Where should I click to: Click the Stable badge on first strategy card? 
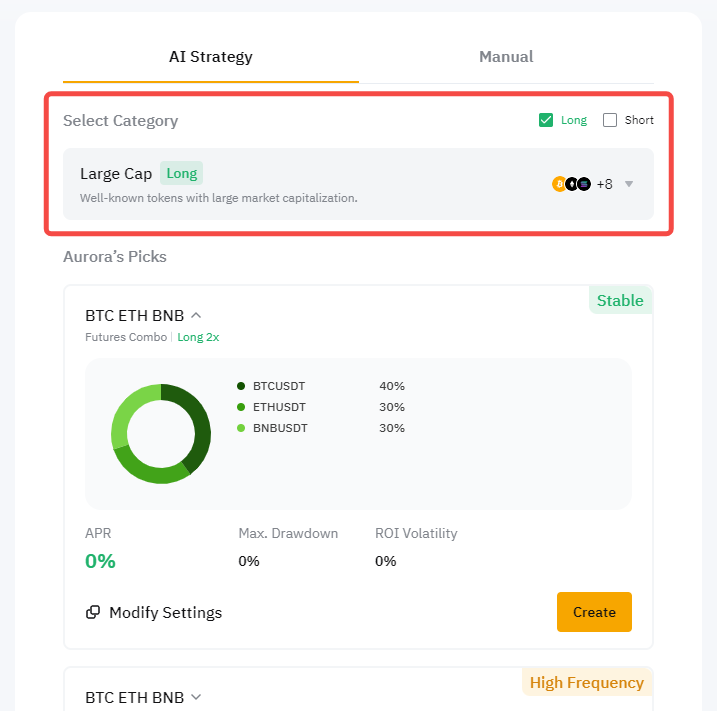tap(620, 300)
